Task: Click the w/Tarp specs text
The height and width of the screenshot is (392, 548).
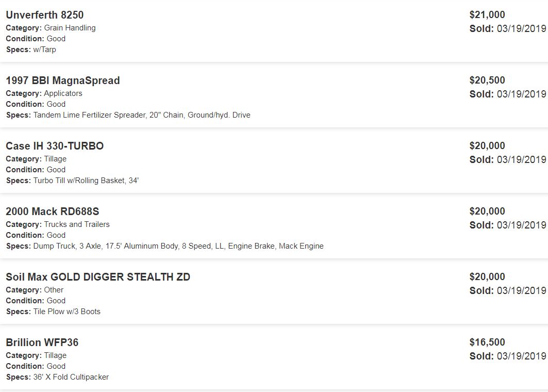Action: click(44, 50)
